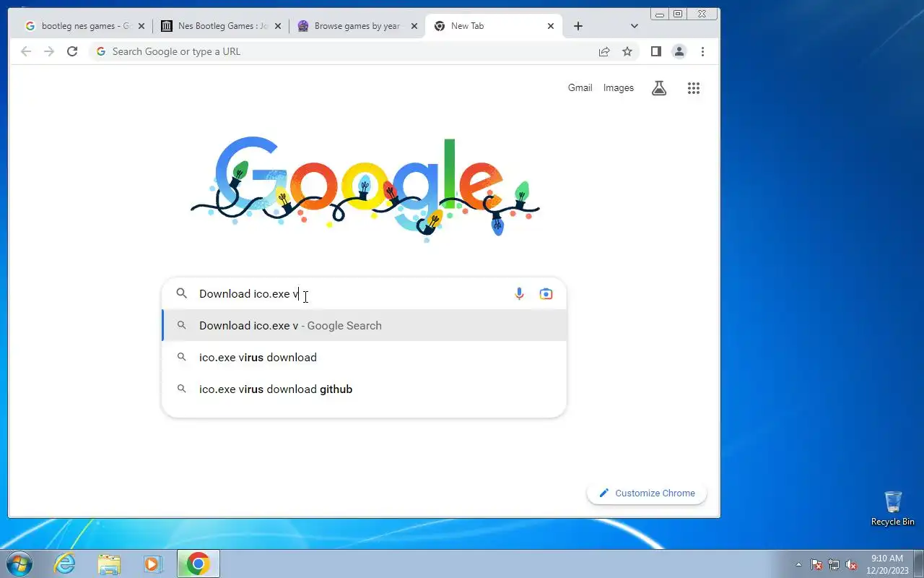
Task: Click the Google search box text
Action: pos(249,293)
